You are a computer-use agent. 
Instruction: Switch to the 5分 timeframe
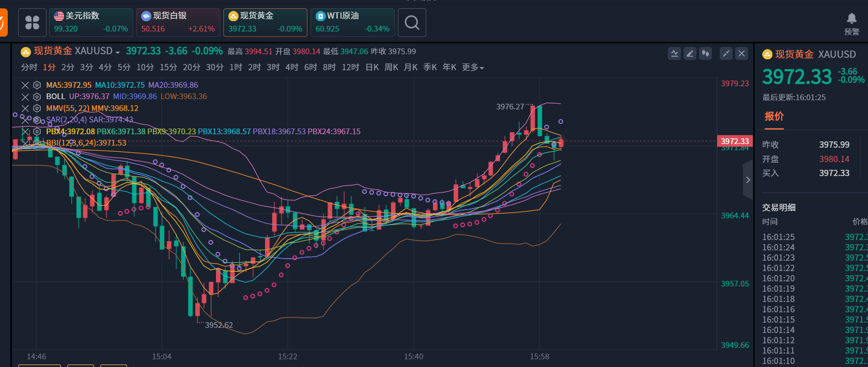pos(124,68)
